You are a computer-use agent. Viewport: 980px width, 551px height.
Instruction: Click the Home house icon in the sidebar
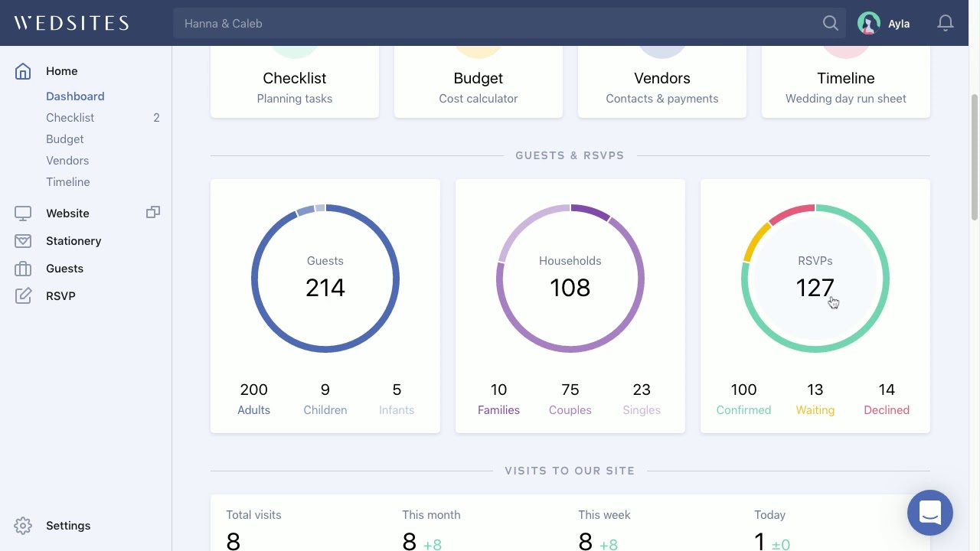23,71
